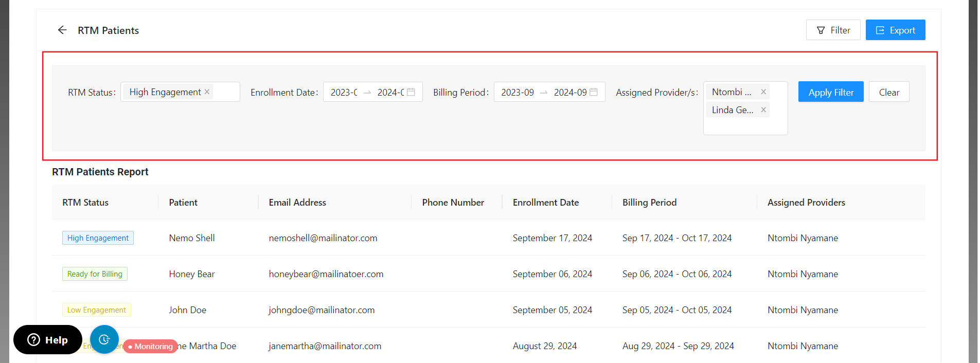Open the Enrollment Date calendar icon
The height and width of the screenshot is (363, 980).
(x=411, y=92)
